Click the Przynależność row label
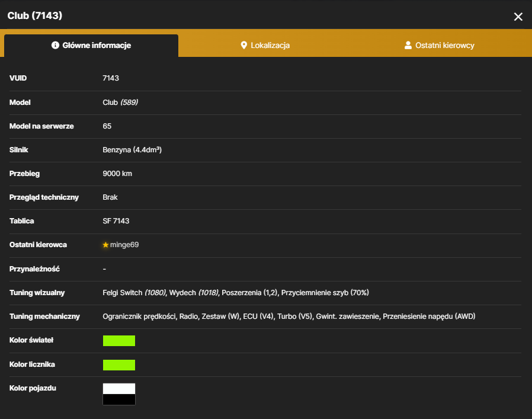Image resolution: width=532 pixels, height=419 pixels. pyautogui.click(x=34, y=269)
